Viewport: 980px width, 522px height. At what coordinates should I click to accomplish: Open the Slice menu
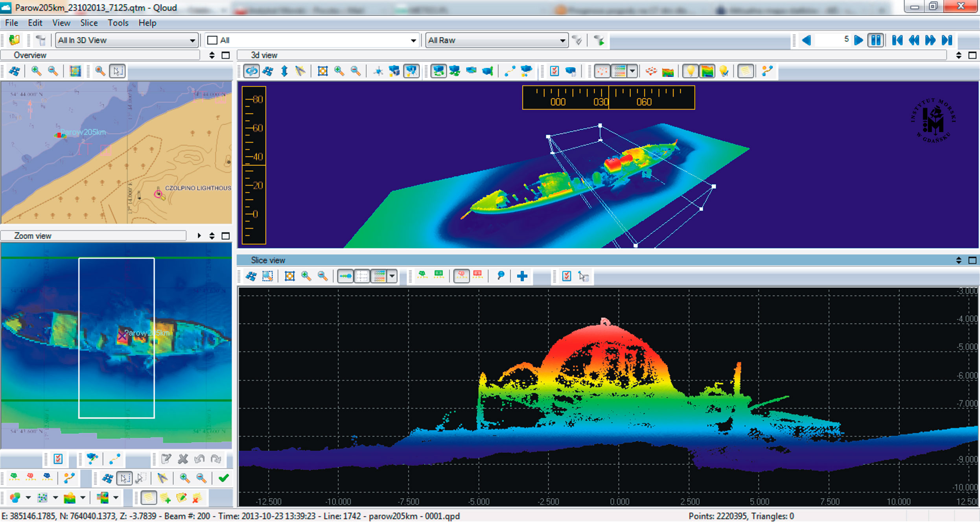(89, 23)
